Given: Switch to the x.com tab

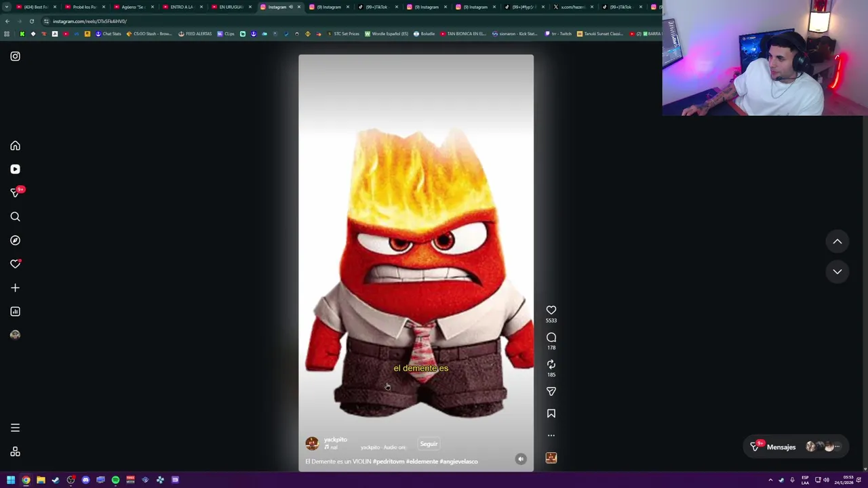Looking at the screenshot, I should pos(572,7).
